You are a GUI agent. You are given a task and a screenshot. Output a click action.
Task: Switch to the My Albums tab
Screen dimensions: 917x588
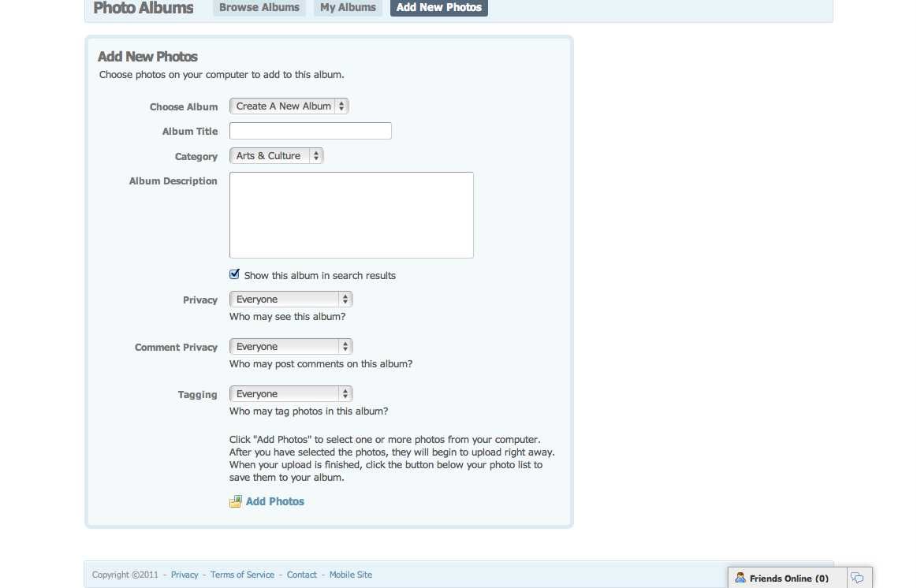tap(348, 8)
